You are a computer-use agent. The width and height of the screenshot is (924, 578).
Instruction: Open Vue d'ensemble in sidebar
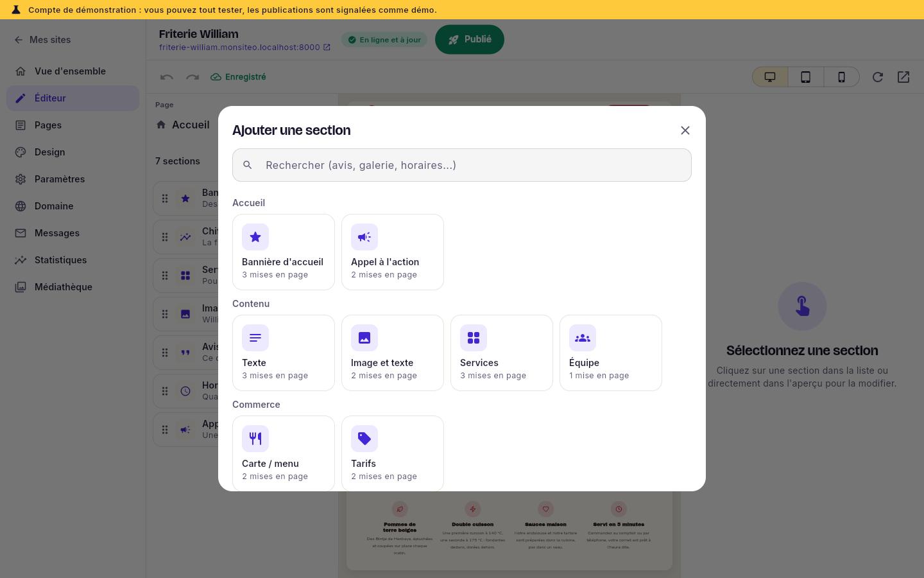(x=73, y=71)
